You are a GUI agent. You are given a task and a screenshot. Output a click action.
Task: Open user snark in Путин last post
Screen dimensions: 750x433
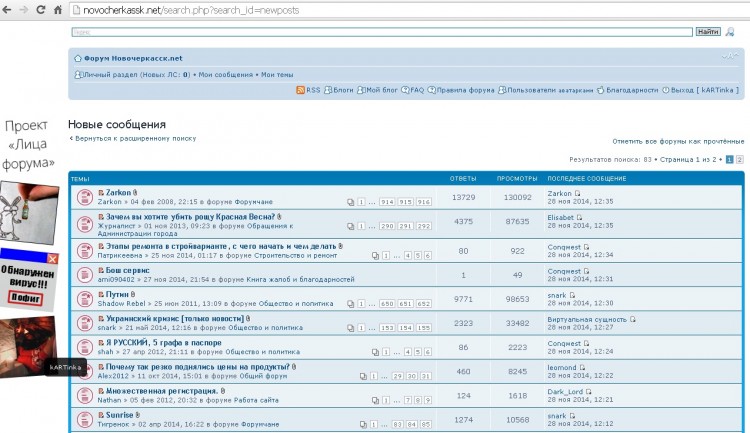tap(557, 295)
